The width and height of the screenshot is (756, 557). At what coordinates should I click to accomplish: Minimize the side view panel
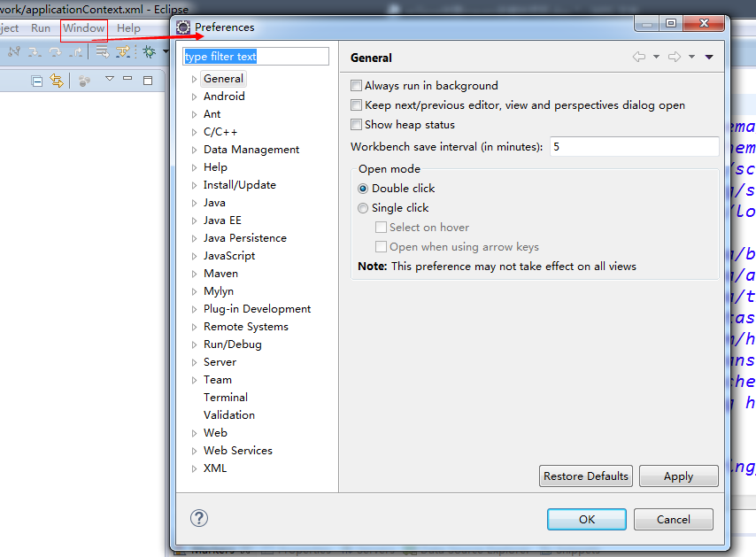[127, 78]
